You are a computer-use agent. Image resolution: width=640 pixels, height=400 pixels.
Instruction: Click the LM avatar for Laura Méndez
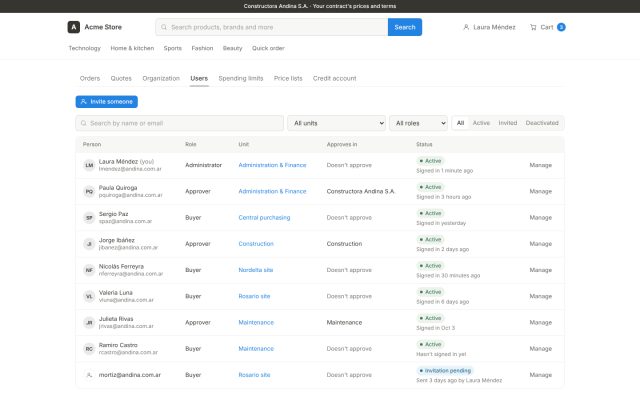point(89,165)
